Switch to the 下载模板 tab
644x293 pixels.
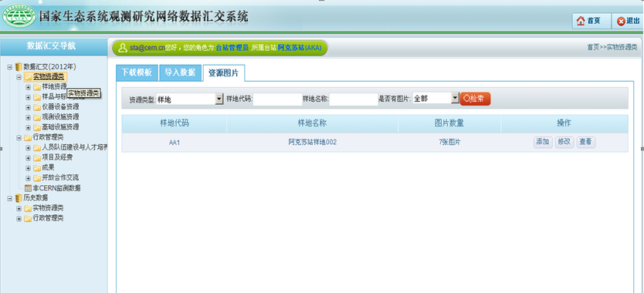click(137, 73)
